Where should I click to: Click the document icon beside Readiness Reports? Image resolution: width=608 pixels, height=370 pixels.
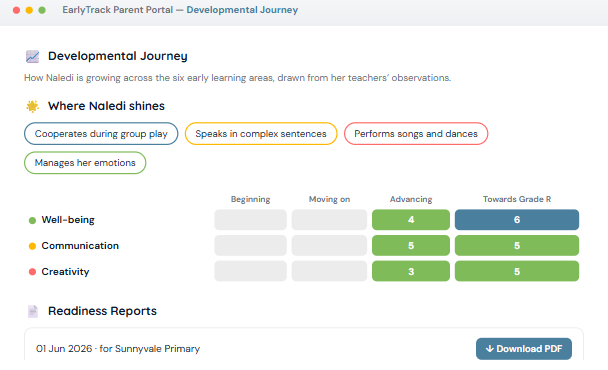[33, 311]
